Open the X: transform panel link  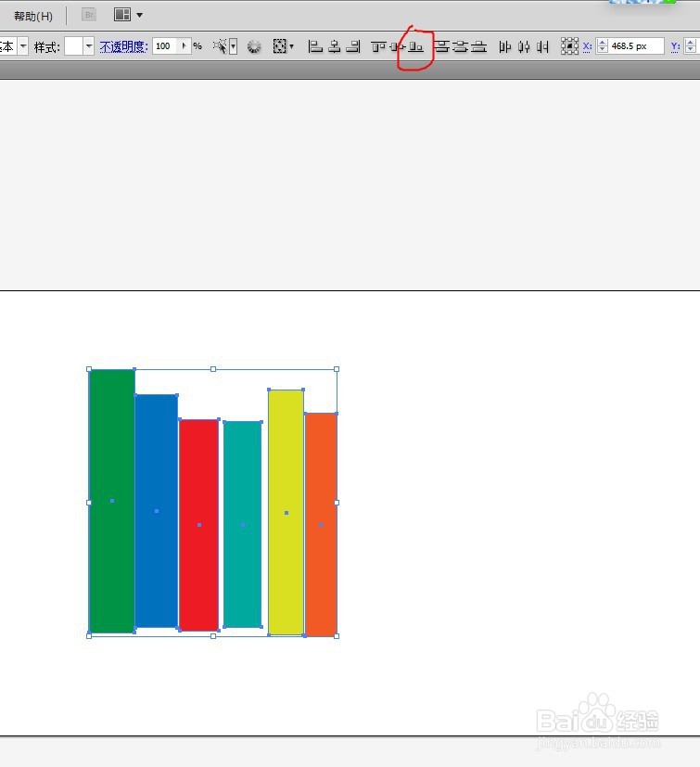click(x=587, y=46)
